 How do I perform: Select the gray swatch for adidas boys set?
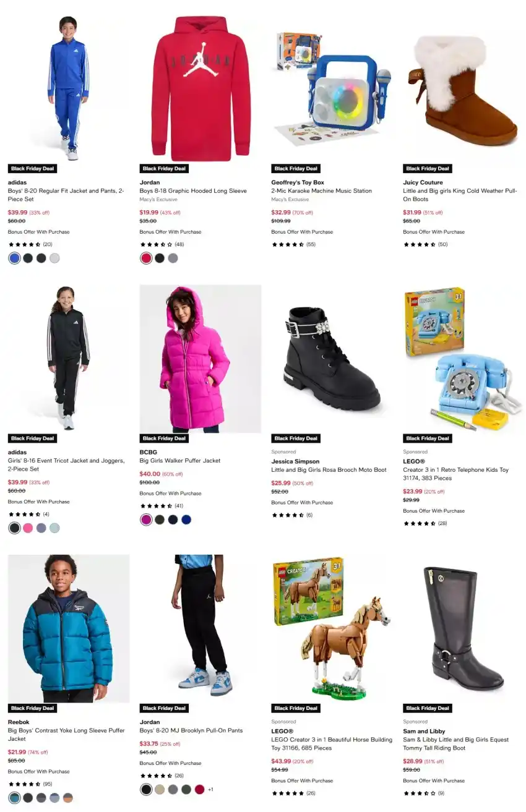click(54, 259)
